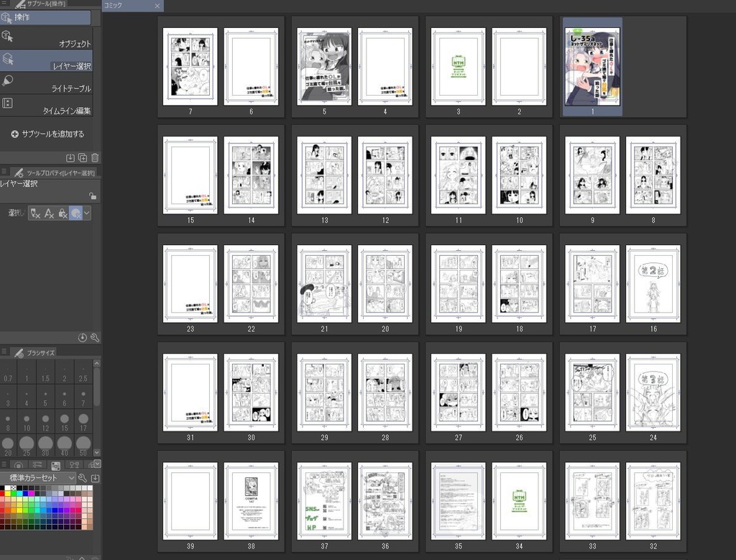Open tool property panel menu icon

tap(4, 172)
